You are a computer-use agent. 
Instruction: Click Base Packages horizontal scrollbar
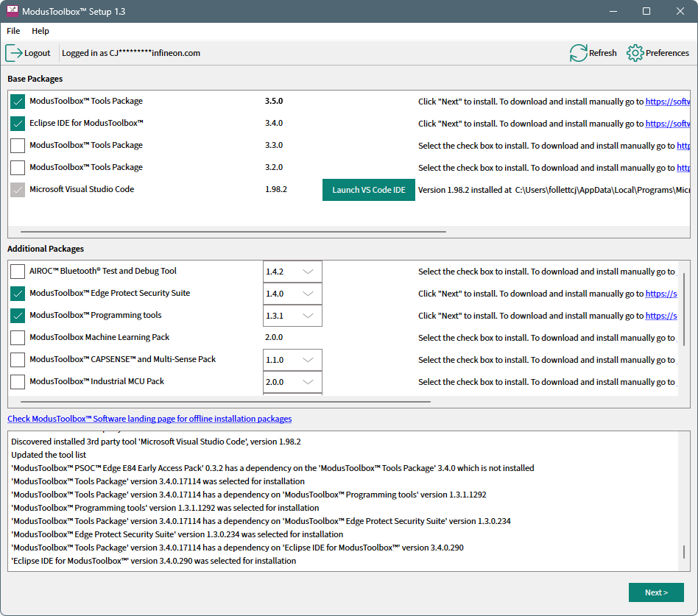pyautogui.click(x=233, y=231)
